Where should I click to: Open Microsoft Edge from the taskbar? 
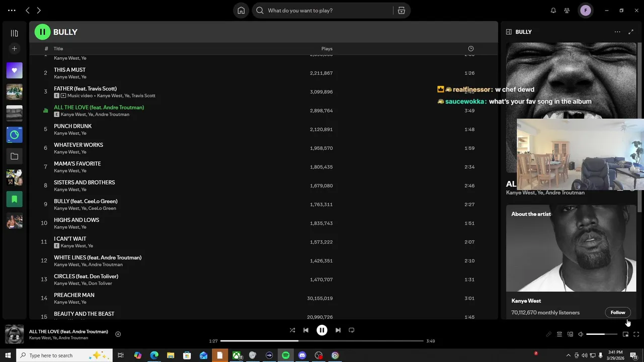[x=154, y=355]
